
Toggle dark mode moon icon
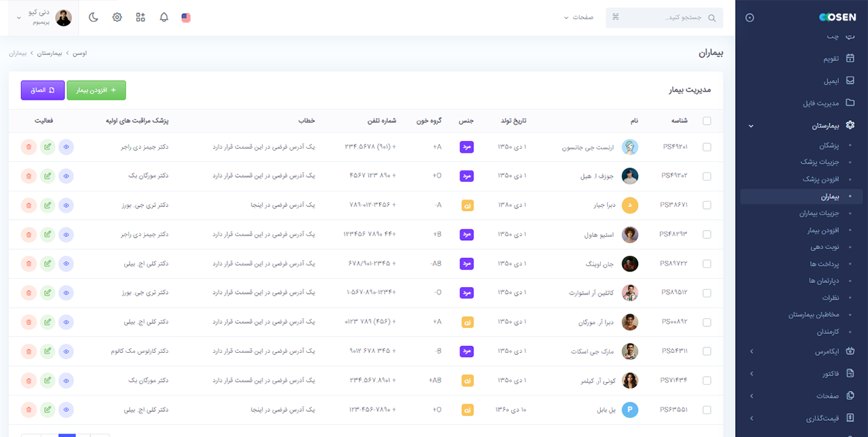pyautogui.click(x=94, y=18)
